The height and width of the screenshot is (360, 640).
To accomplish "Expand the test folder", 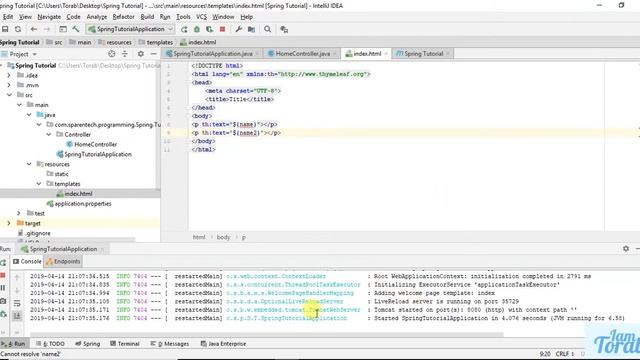I will pos(19,213).
